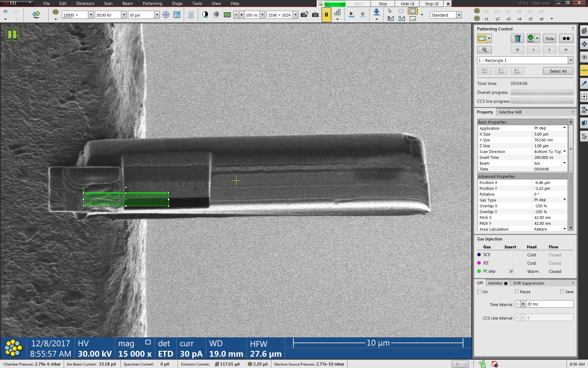
Task: Click the Select All button
Action: pyautogui.click(x=558, y=71)
